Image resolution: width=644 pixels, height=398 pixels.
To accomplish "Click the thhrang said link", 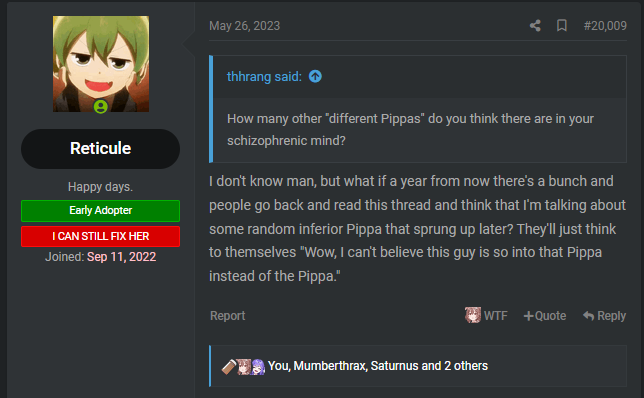I will (x=264, y=76).
